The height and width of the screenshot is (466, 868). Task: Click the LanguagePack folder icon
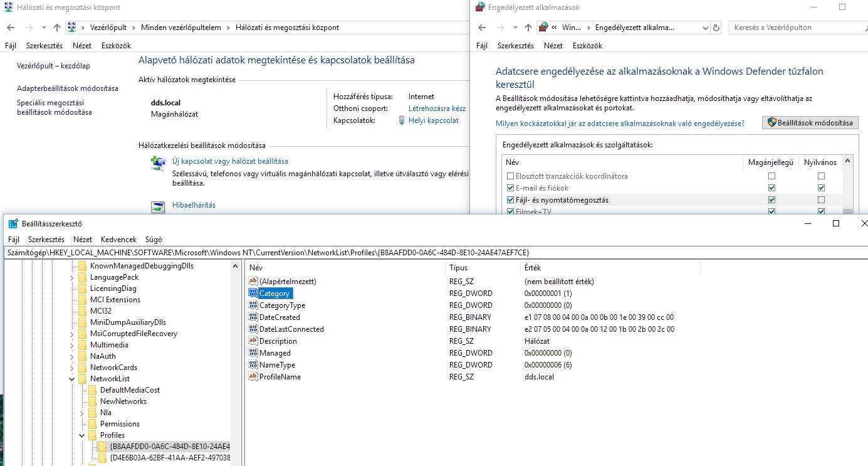coord(83,277)
